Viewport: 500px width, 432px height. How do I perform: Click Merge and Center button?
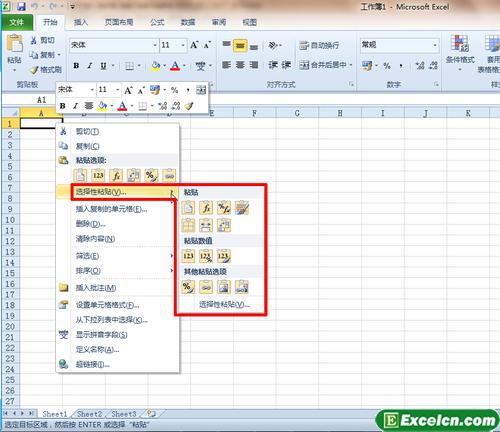pyautogui.click(x=323, y=65)
